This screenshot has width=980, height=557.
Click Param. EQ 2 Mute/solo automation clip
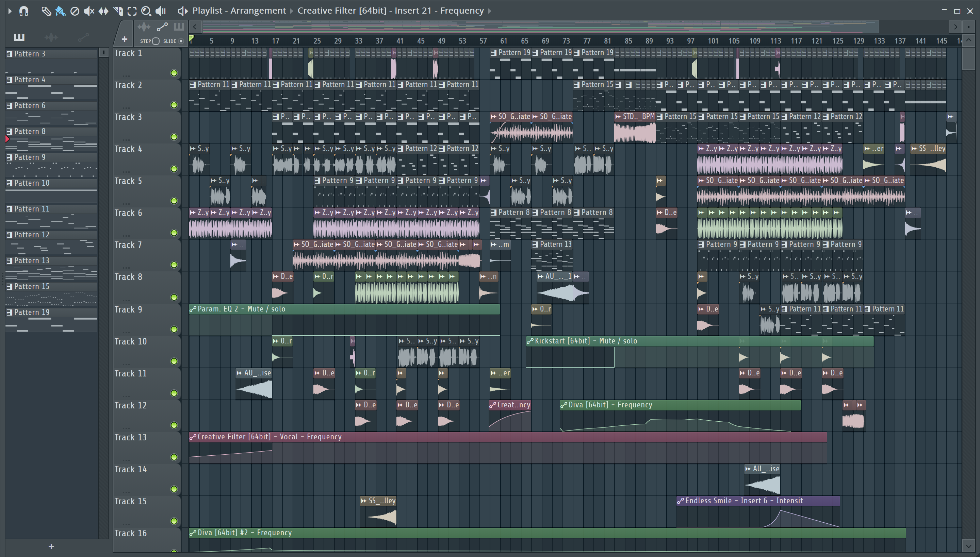(344, 320)
